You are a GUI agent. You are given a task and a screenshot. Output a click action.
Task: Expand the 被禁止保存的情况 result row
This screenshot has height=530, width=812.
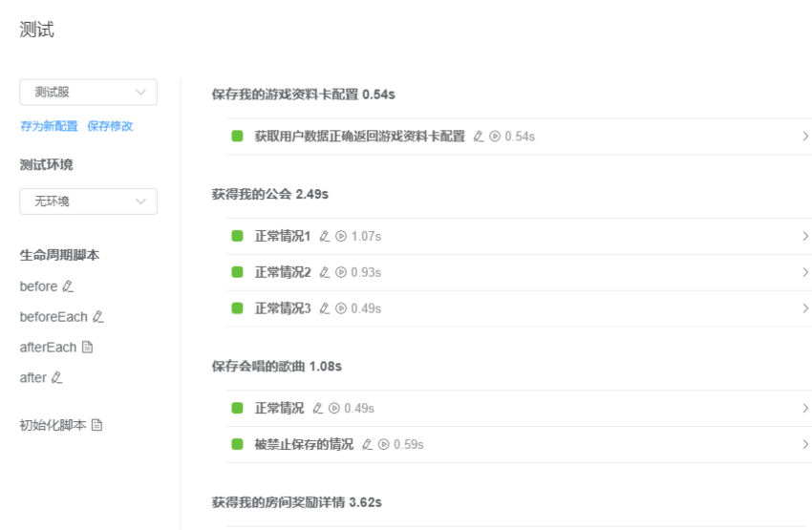[x=805, y=444]
